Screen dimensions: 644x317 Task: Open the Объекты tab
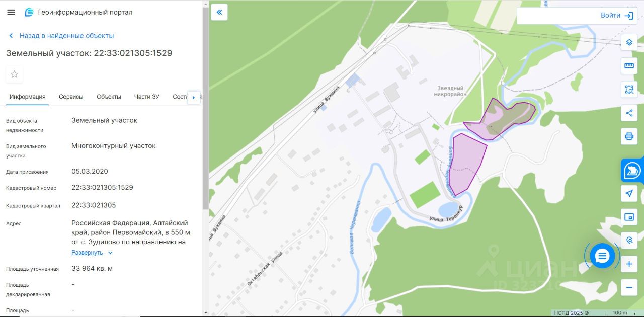click(x=109, y=97)
